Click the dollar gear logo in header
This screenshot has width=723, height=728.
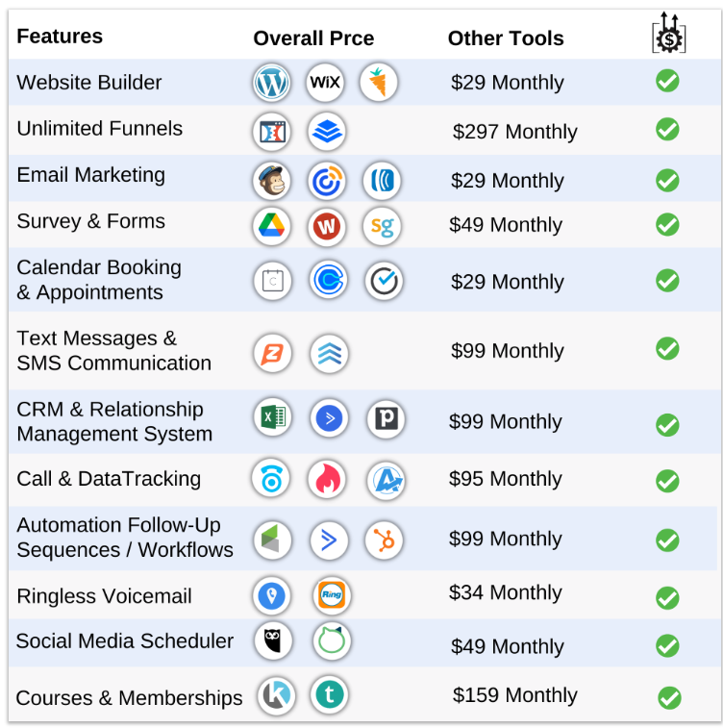(x=668, y=34)
